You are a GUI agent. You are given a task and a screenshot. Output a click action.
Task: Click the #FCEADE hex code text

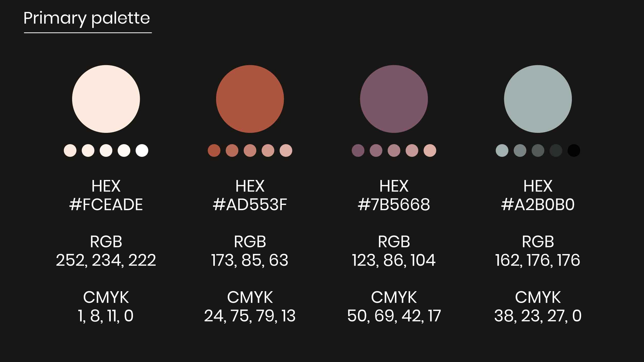(106, 205)
